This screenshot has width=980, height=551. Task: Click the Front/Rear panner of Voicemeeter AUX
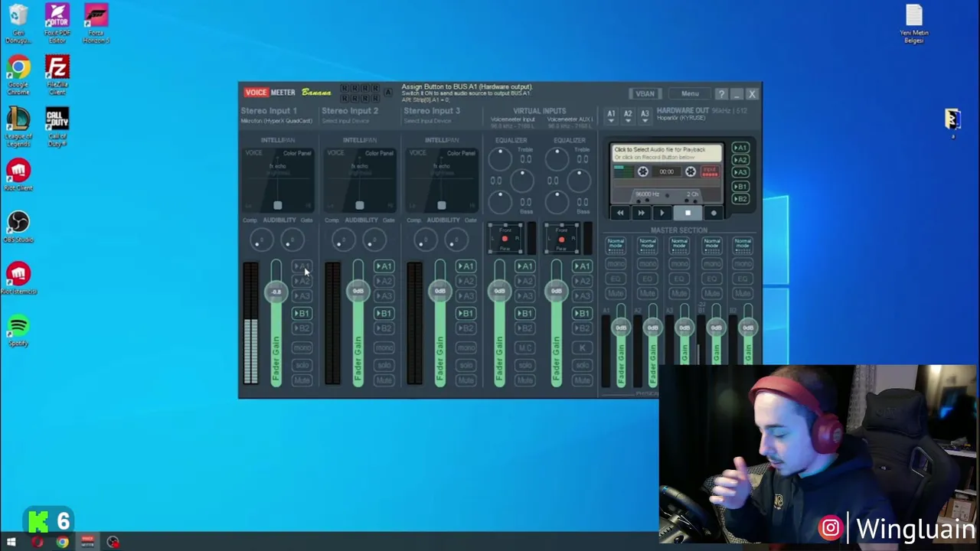point(562,239)
